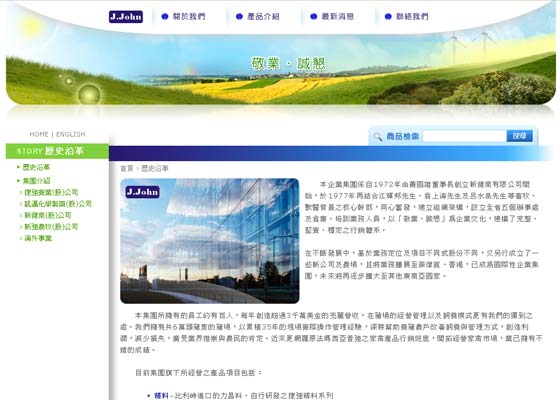Expand 集團介紹 in the sidebar

click(x=36, y=181)
